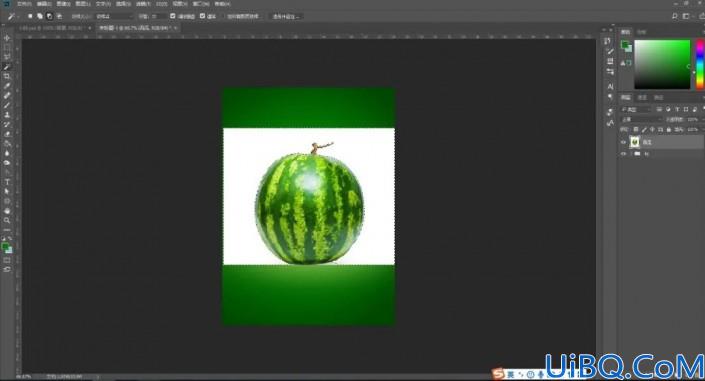705x381 pixels.
Task: Toggle Quick Mask mode in toolbar
Action: 7,260
